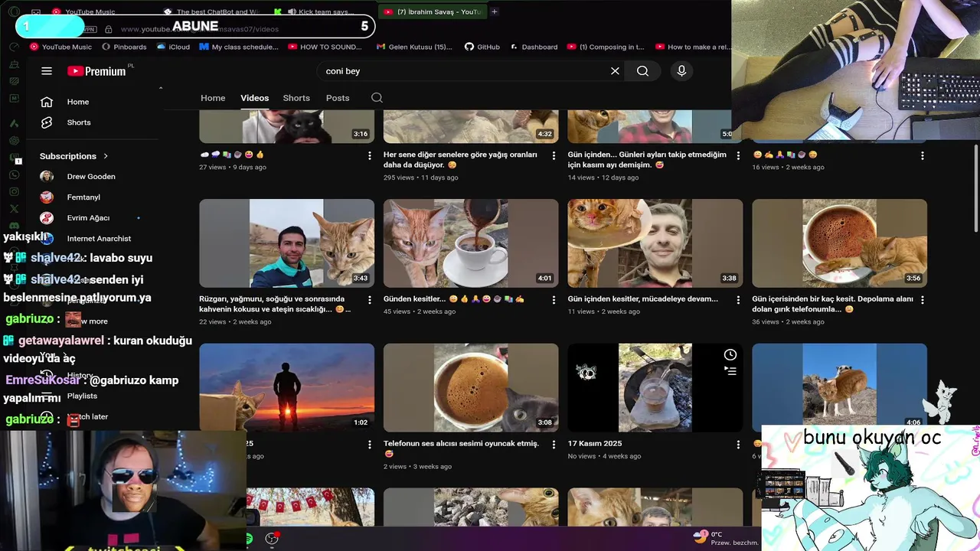Screen dimensions: 980x551
Task: Start voice search with the microphone
Action: [681, 71]
